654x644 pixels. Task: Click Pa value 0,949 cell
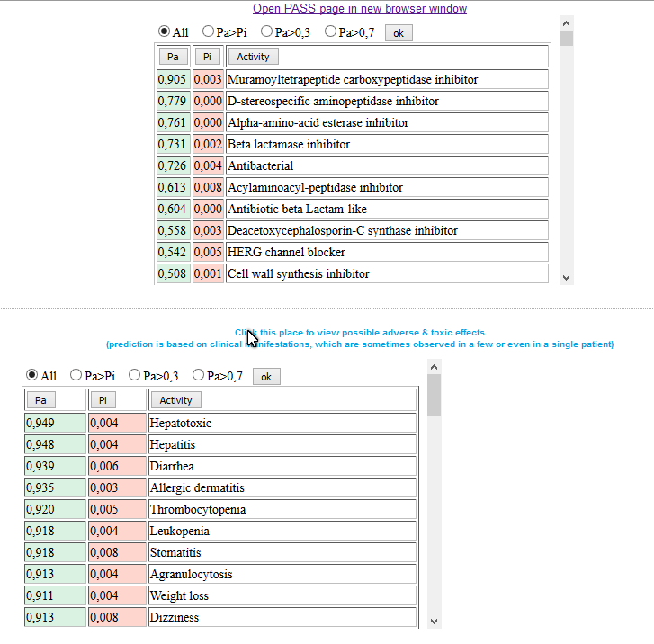55,423
